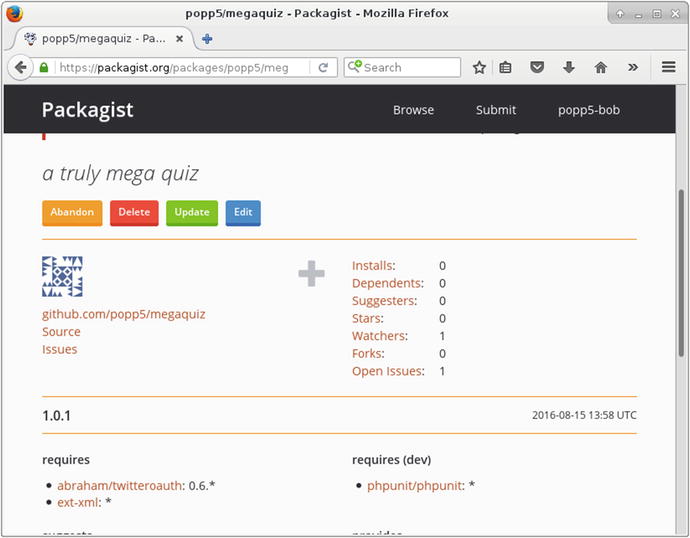Open the Firefox hamburger menu
The width and height of the screenshot is (690, 538).
pyautogui.click(x=668, y=67)
